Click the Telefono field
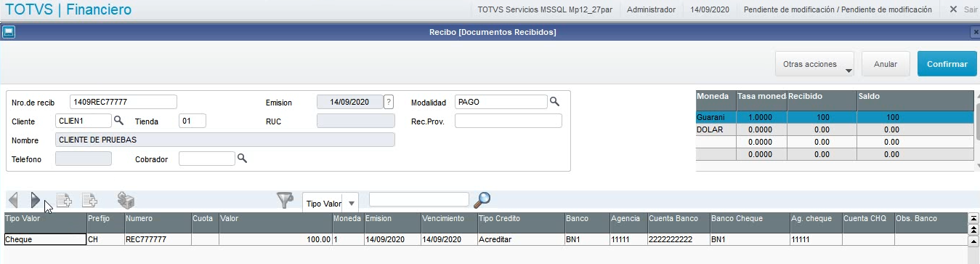The image size is (980, 264). pos(84,158)
